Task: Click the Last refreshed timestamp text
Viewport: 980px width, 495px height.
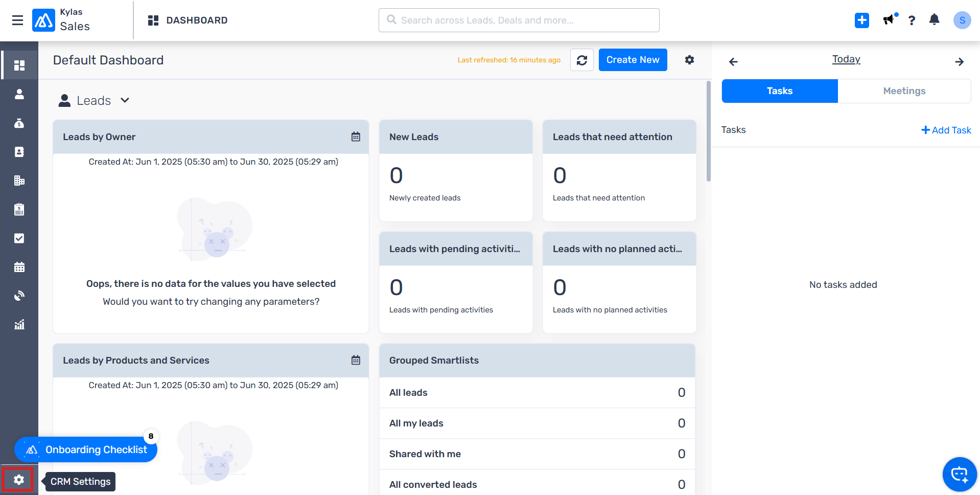Action: (509, 60)
